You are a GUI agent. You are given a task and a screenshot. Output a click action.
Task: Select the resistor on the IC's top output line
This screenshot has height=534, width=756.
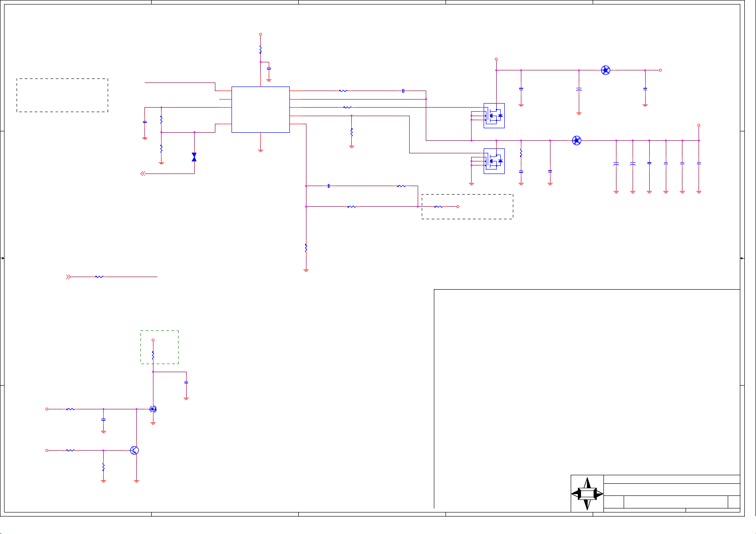pyautogui.click(x=343, y=91)
